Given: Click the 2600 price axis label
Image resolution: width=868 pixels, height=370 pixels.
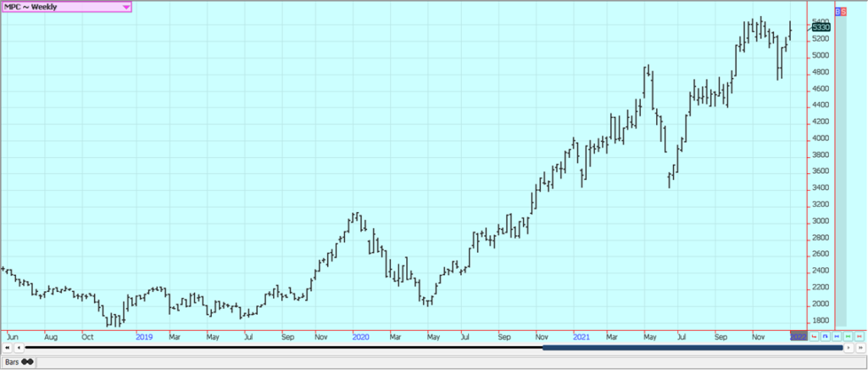Looking at the screenshot, I should coord(821,255).
